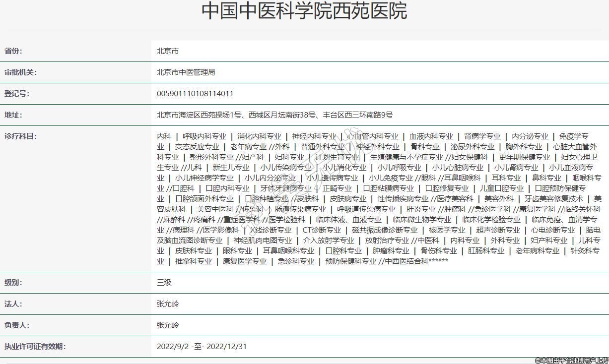Click the address text starting with 北京市海淀区
This screenshot has width=609, height=364.
[274, 115]
